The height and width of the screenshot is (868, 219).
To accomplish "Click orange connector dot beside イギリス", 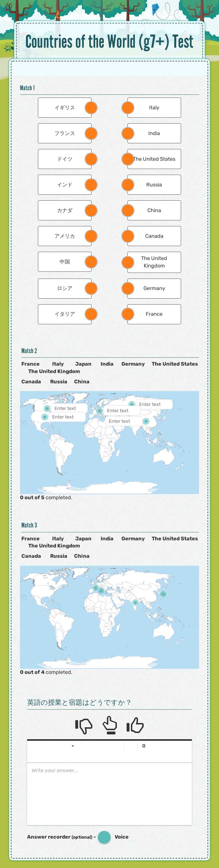I will [91, 108].
